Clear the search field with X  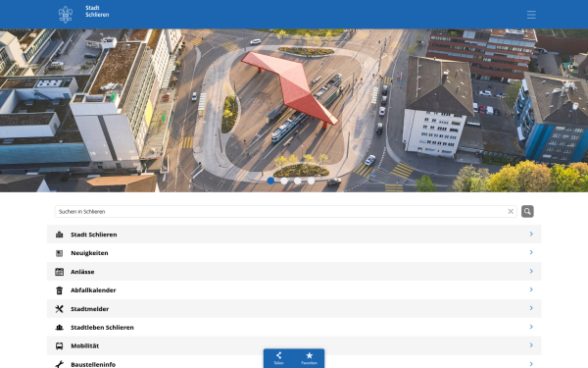pos(511,211)
